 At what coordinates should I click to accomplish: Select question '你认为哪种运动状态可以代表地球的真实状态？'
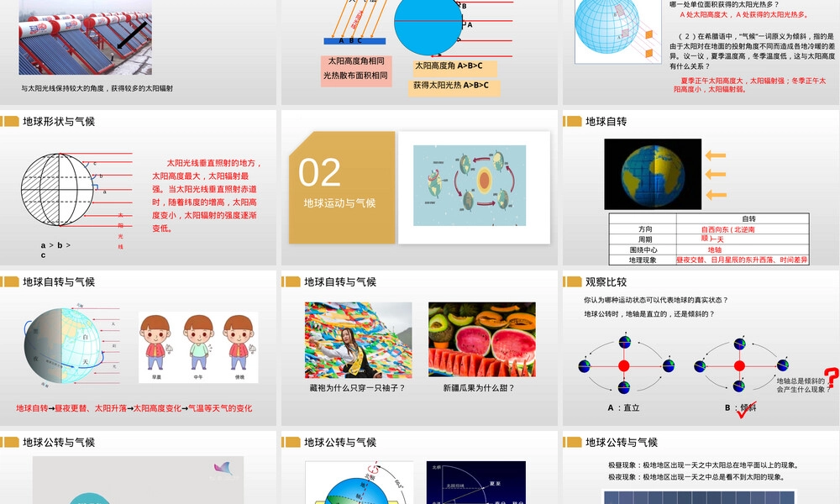pos(656,300)
